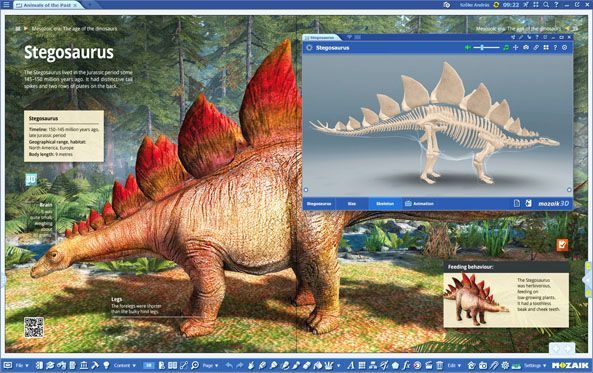Toggle the green music note icon
The width and height of the screenshot is (593, 373).
pyautogui.click(x=506, y=48)
